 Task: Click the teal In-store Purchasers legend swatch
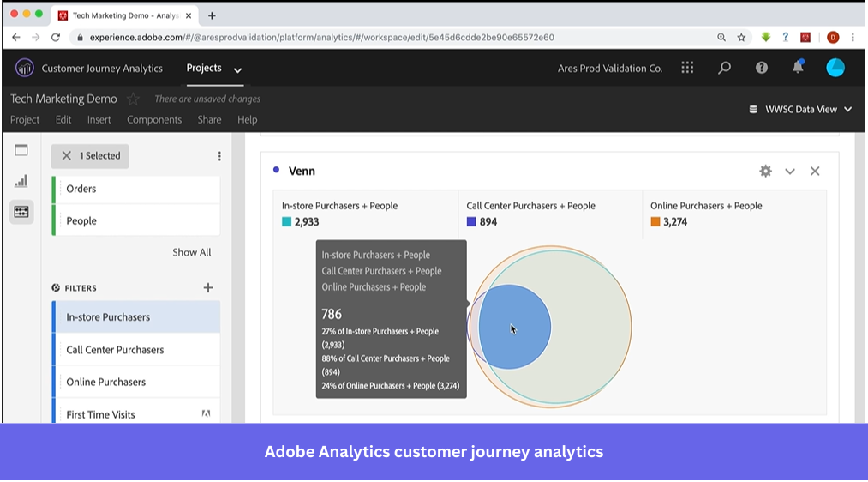[286, 221]
